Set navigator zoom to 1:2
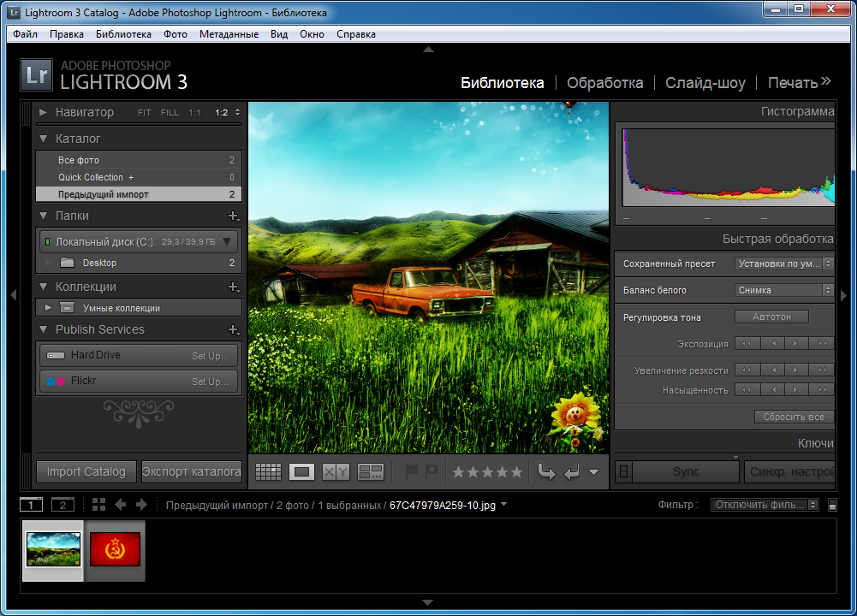This screenshot has height=616, width=857. point(222,112)
